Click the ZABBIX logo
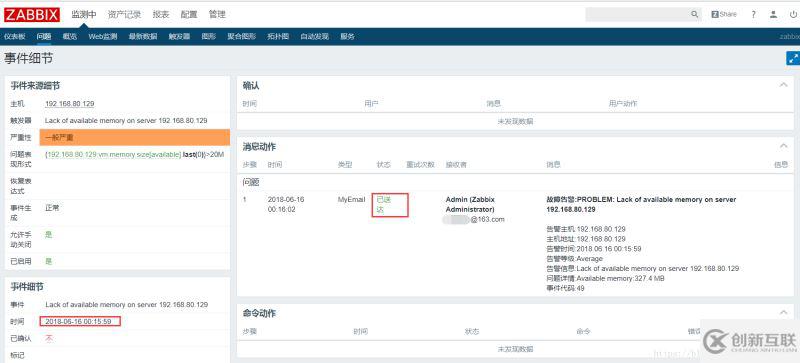 click(x=32, y=14)
